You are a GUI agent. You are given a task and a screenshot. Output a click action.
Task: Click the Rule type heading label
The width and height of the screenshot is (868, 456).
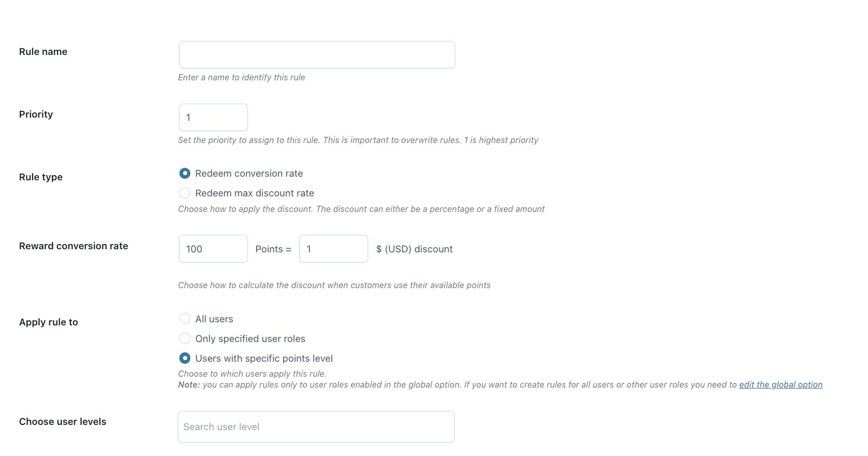[x=41, y=177]
